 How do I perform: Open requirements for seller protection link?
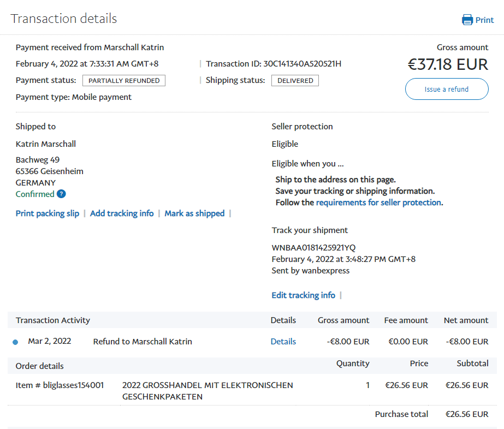point(378,202)
